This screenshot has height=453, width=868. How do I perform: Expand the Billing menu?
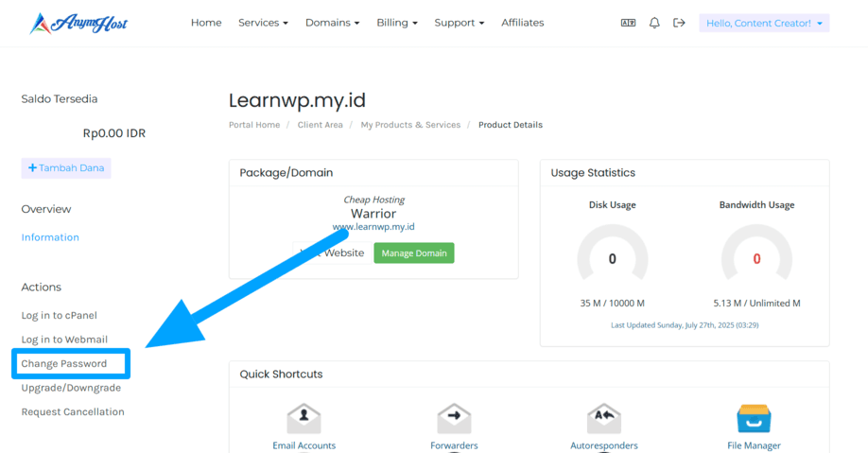coord(397,23)
